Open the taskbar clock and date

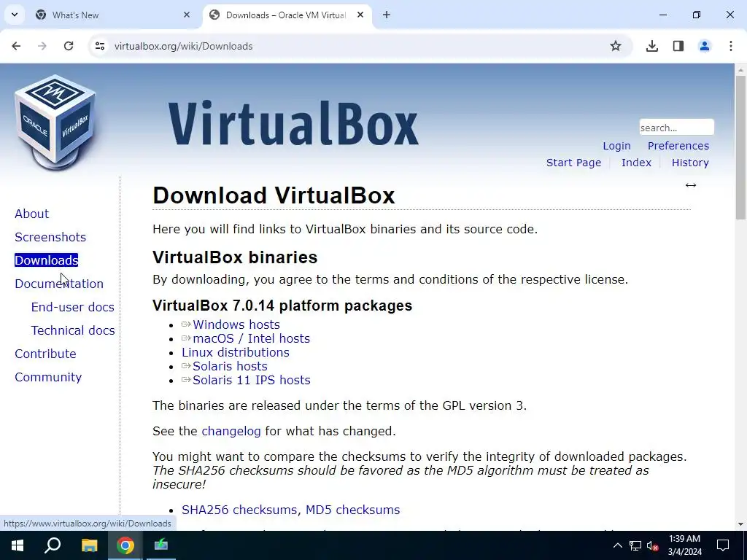click(684, 545)
